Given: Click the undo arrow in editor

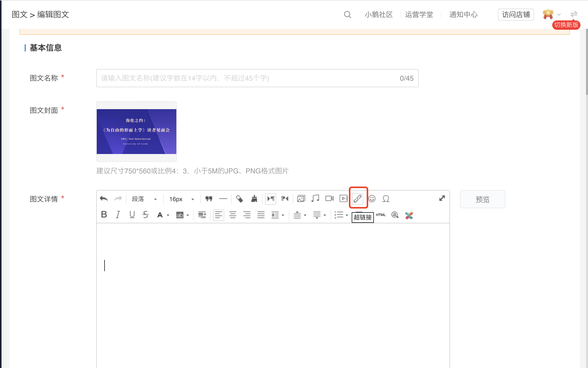Looking at the screenshot, I should [104, 199].
